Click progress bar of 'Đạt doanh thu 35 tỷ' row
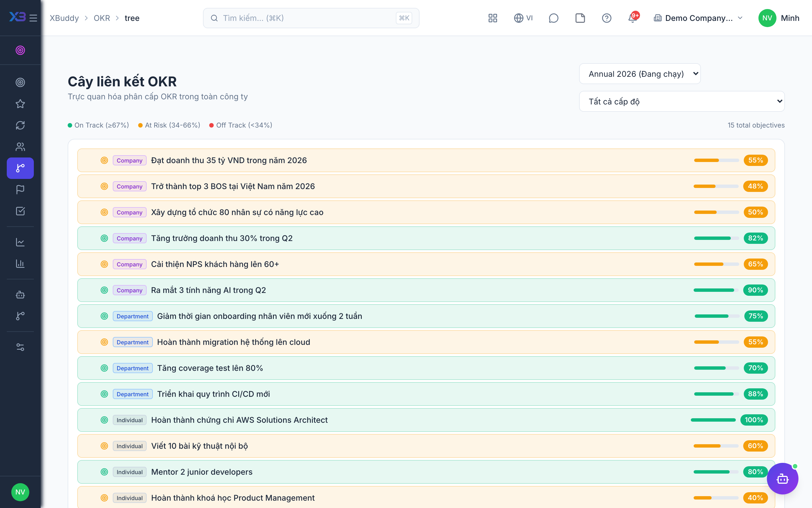 point(716,160)
